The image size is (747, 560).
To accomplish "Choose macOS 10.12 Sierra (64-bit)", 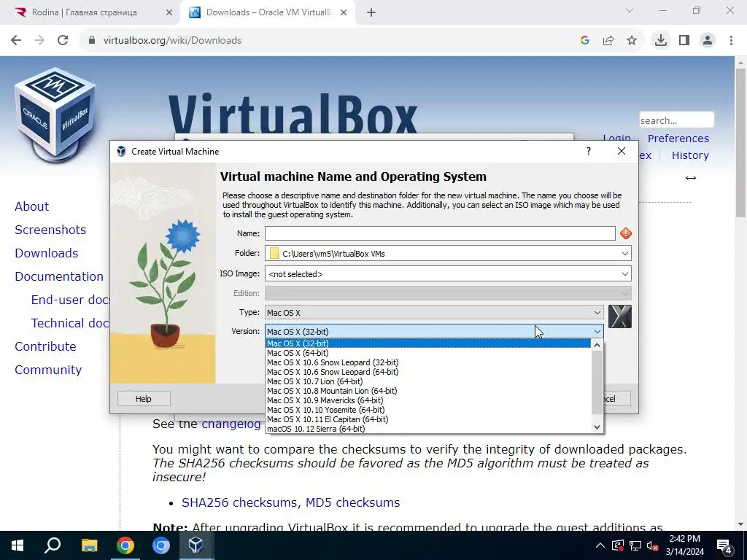I will [x=427, y=429].
